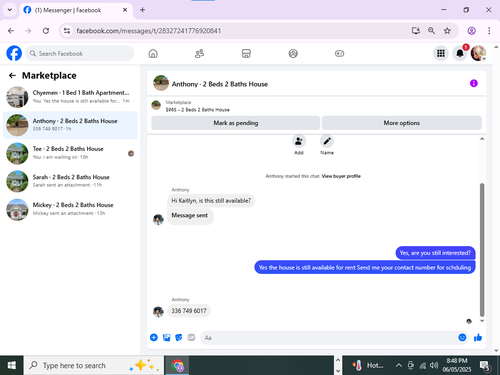Click the chat vertical scrollbar thumb
Viewport: 500px width, 375px height.
click(482, 249)
